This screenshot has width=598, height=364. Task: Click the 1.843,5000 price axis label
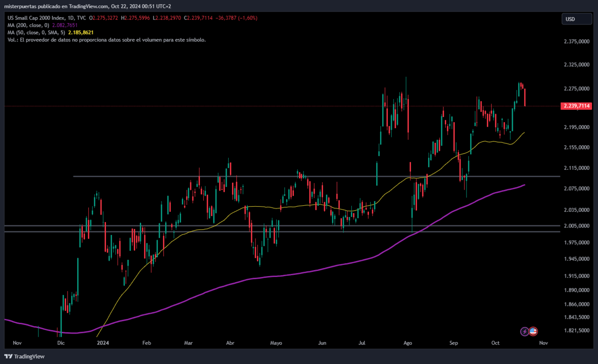click(x=576, y=317)
